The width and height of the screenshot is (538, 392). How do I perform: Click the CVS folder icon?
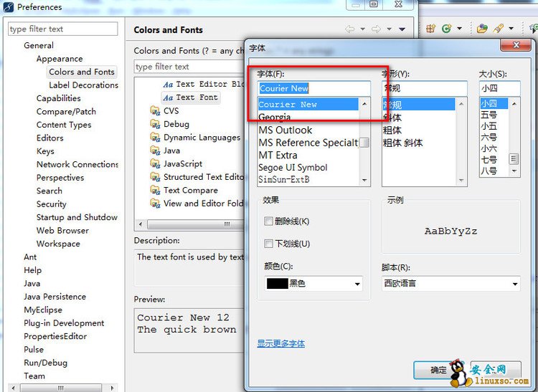[156, 110]
